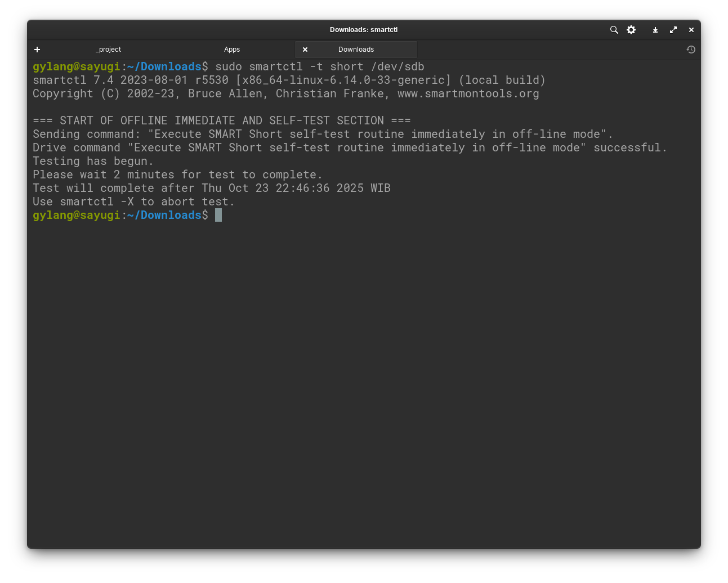Open the www.smartmontools.org link
The height and width of the screenshot is (583, 728).
coord(468,93)
